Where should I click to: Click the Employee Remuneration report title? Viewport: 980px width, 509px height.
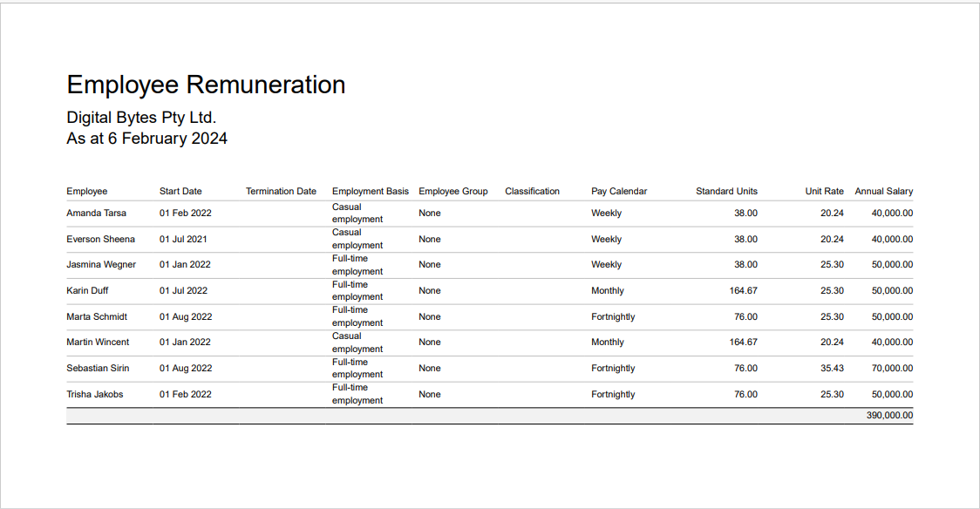(x=206, y=85)
